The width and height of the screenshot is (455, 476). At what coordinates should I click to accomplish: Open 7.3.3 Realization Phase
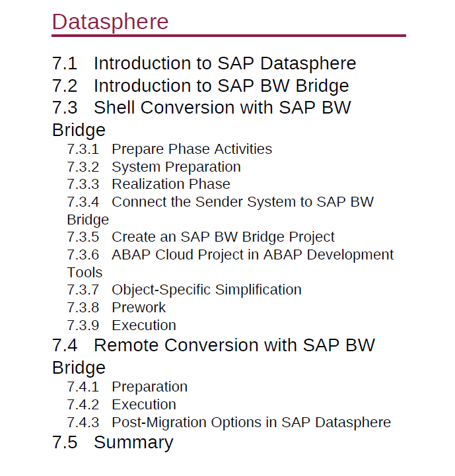click(x=149, y=184)
